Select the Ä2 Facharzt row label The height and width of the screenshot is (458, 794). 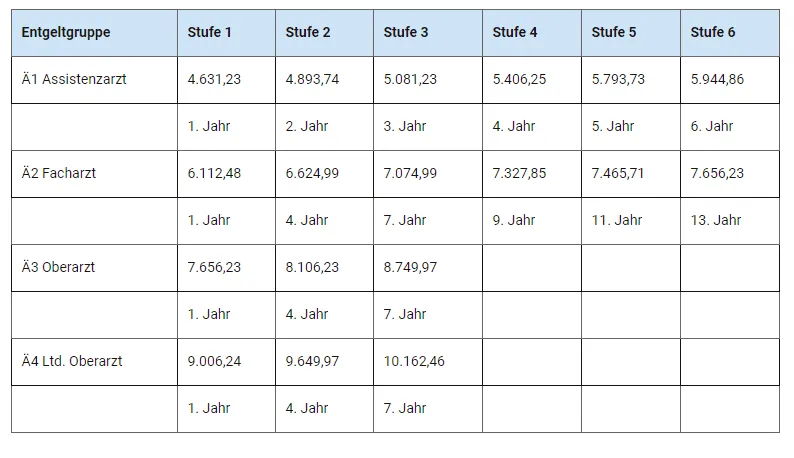59,173
